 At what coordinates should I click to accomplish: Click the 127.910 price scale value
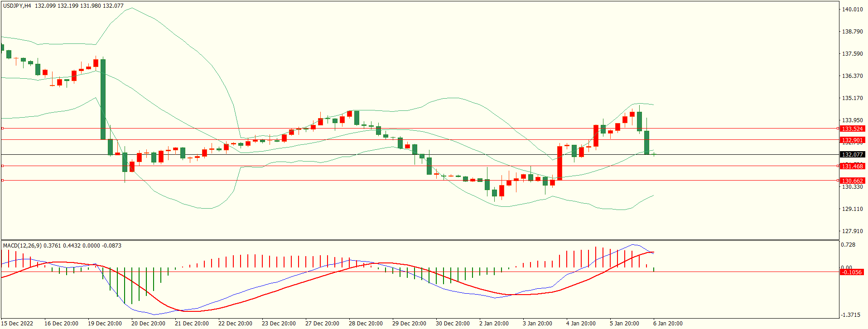coord(852,231)
